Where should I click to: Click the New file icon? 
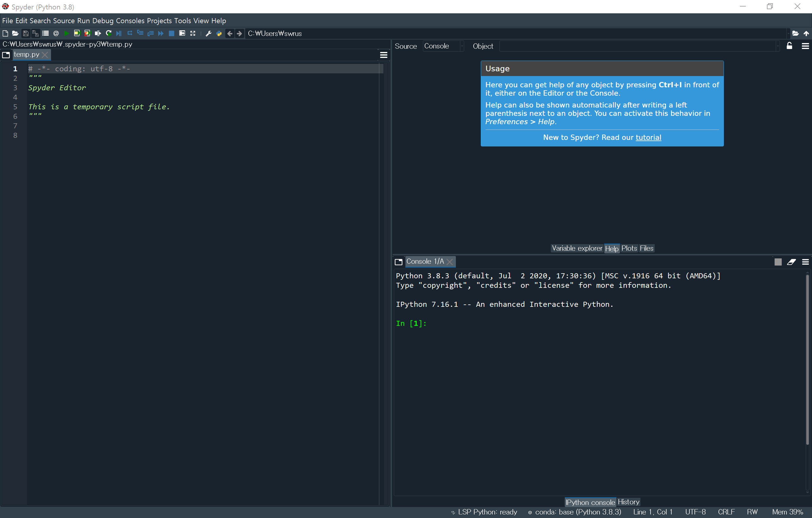coord(5,33)
